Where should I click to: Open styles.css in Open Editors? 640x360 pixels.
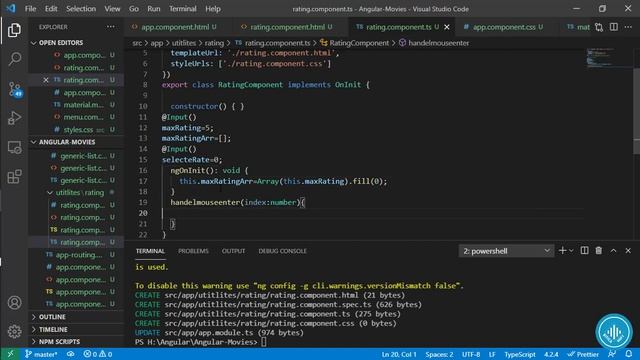pyautogui.click(x=78, y=129)
